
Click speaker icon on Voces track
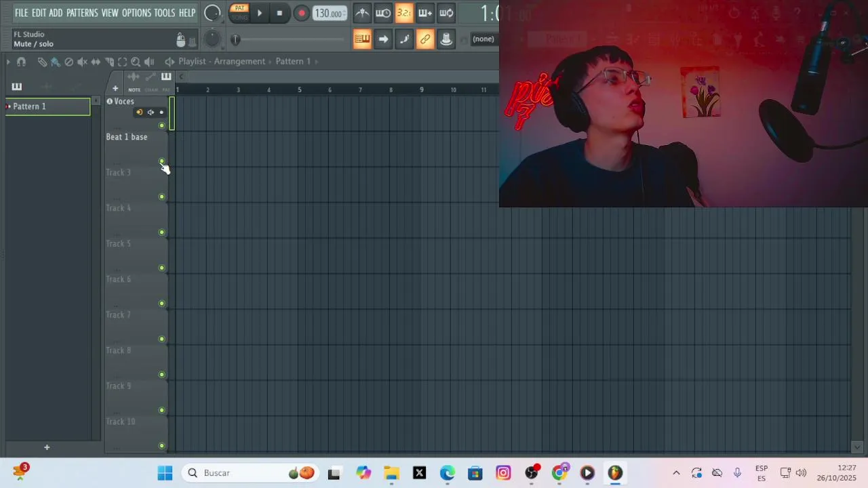[x=151, y=113]
